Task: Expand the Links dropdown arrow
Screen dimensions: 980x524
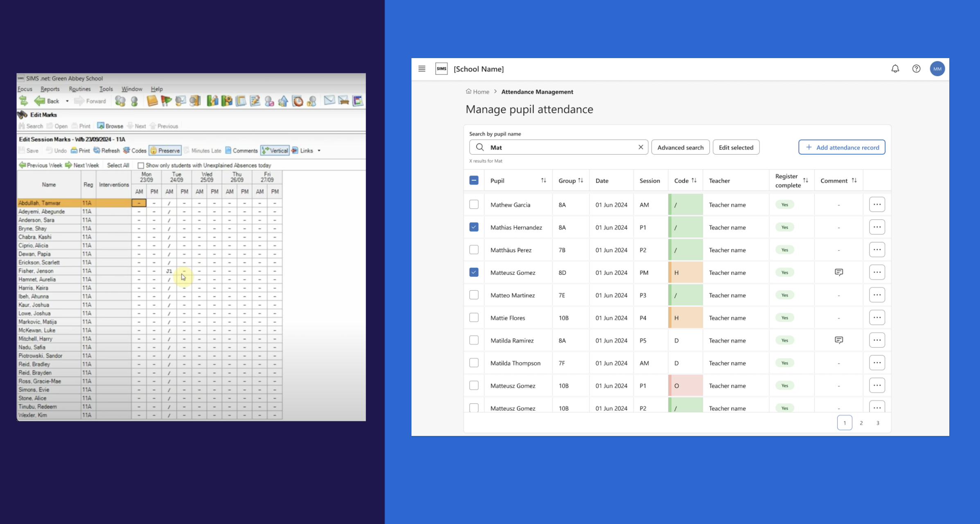Action: (x=319, y=151)
